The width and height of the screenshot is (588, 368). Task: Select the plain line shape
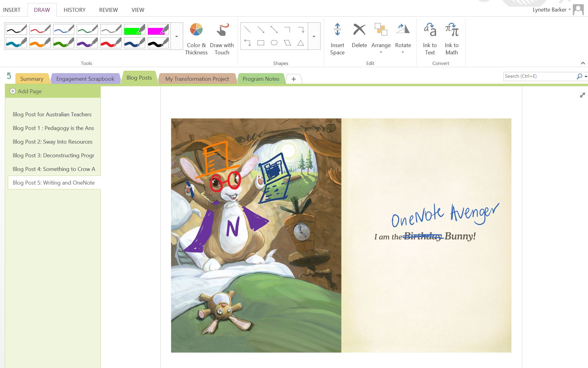[247, 29]
